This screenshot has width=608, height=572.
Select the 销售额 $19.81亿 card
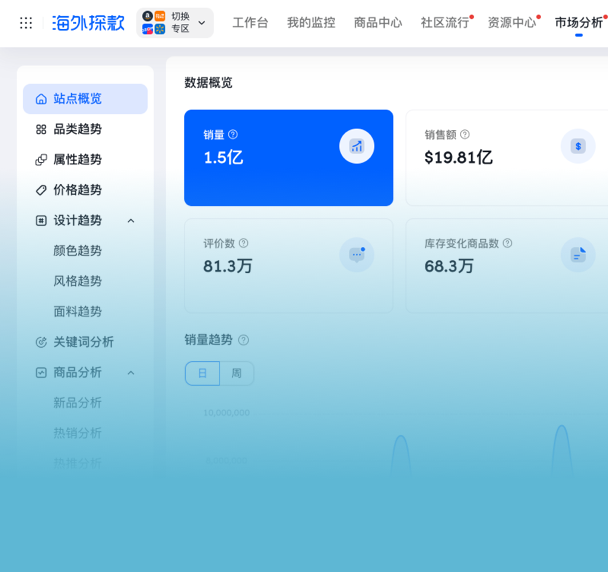506,158
